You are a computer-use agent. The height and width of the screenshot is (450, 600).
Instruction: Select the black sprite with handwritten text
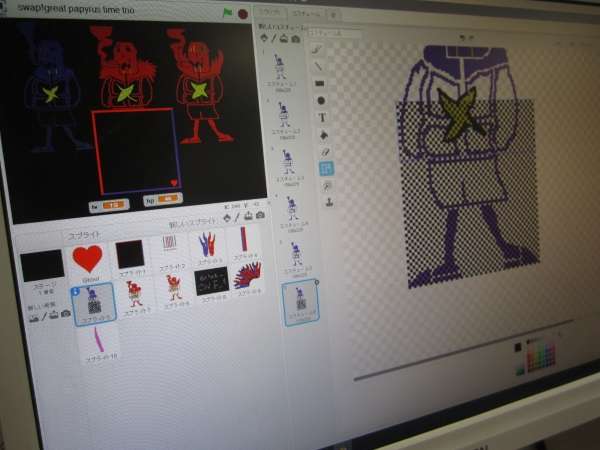[212, 284]
